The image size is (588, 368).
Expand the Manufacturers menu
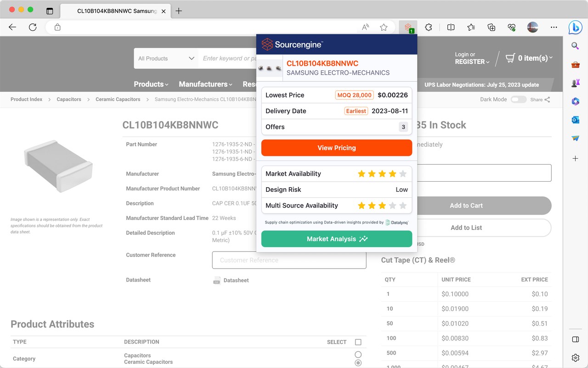coord(205,84)
